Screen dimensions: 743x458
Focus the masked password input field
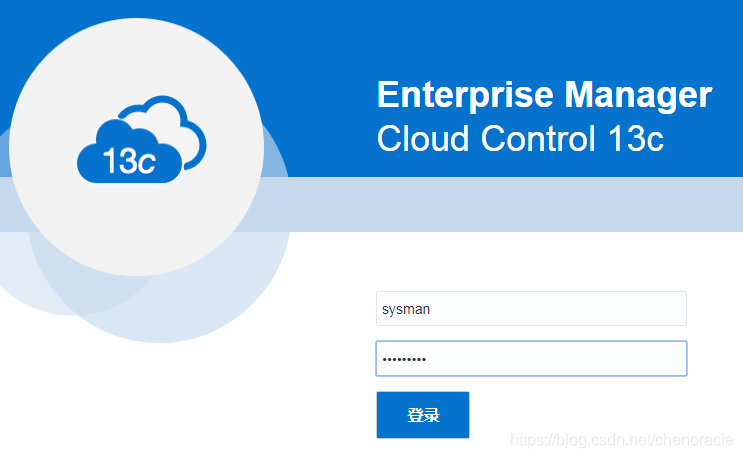click(531, 359)
